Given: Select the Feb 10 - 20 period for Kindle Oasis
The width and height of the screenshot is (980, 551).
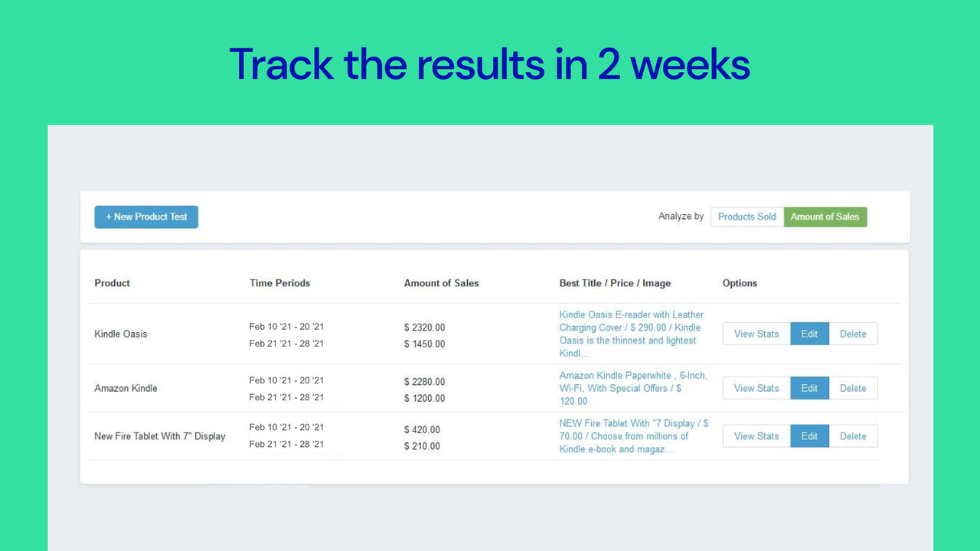Looking at the screenshot, I should (287, 326).
